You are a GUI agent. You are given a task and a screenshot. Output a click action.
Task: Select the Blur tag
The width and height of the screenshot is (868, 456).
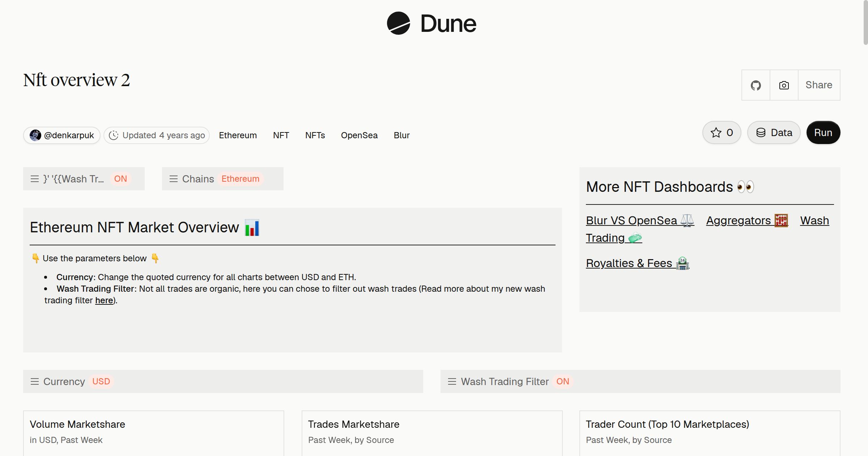click(x=401, y=135)
